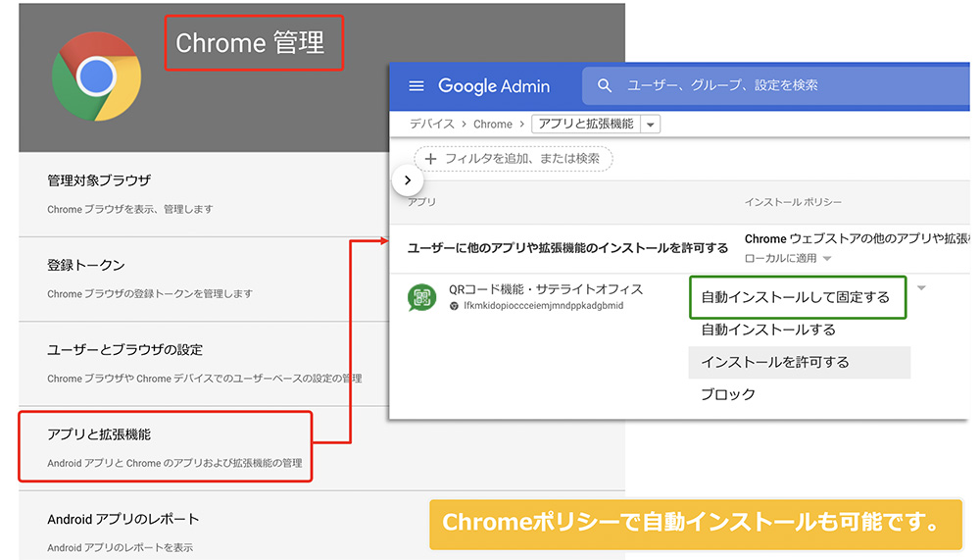Open the アプリと拡張機能 breadcrumb dropdown arrow

coord(650,124)
